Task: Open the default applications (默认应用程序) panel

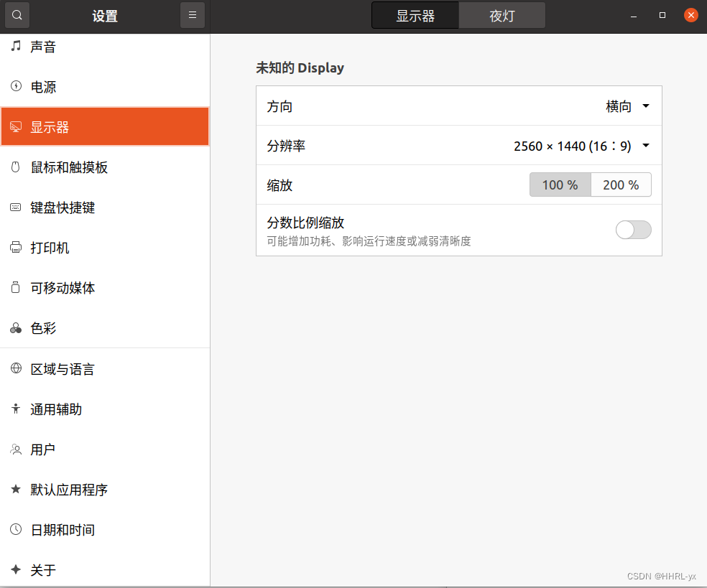Action: pos(69,490)
